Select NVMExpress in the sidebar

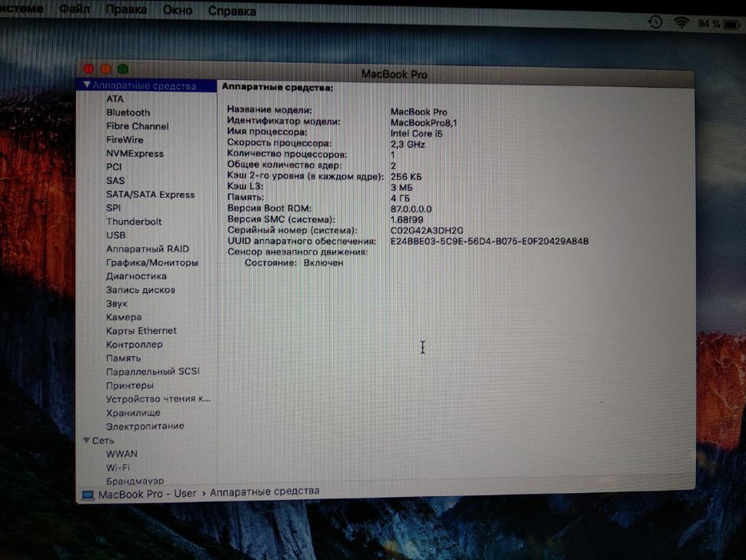coord(135,154)
